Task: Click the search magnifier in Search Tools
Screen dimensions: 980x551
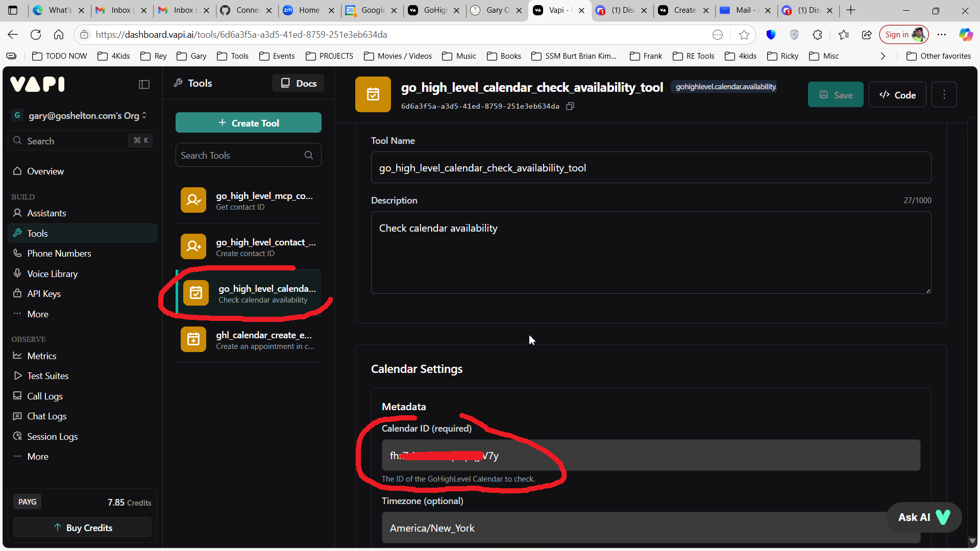Action: [309, 155]
